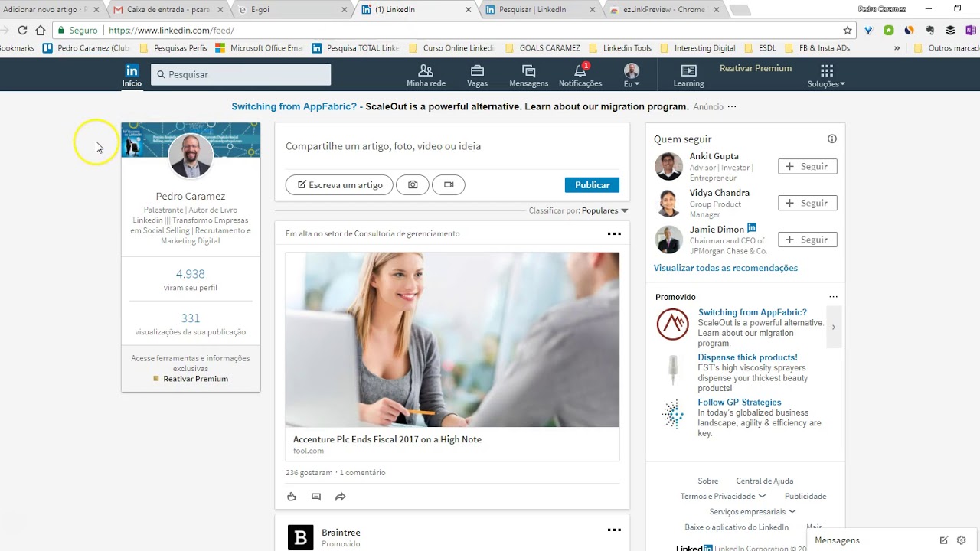Open Pesquisas Perfis bookmark folder
The height and width of the screenshot is (551, 980).
pos(174,47)
